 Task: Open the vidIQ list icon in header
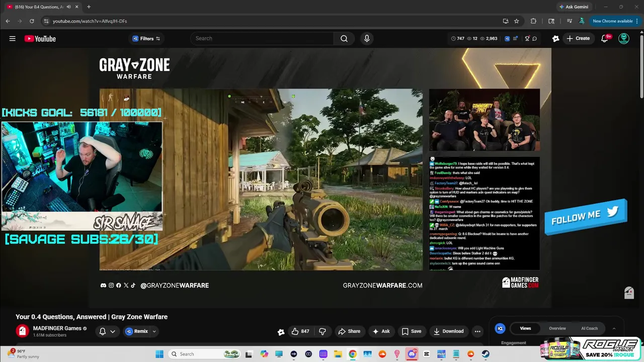[x=515, y=39]
